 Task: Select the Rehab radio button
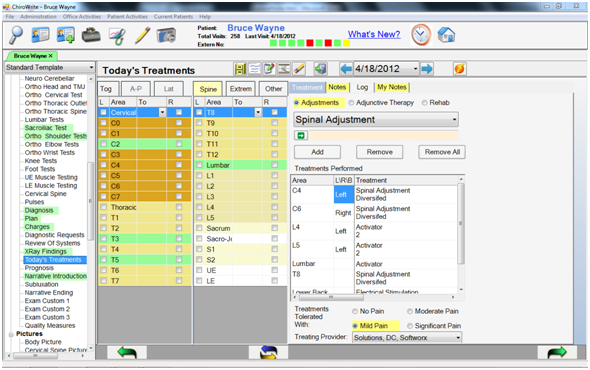[424, 103]
